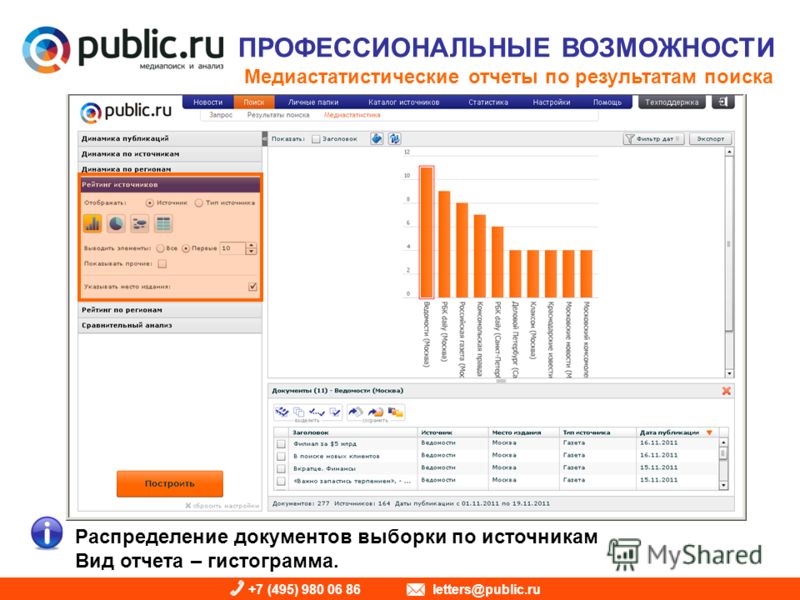
Task: Increase the Первые element count with up arrow
Action: (251, 245)
